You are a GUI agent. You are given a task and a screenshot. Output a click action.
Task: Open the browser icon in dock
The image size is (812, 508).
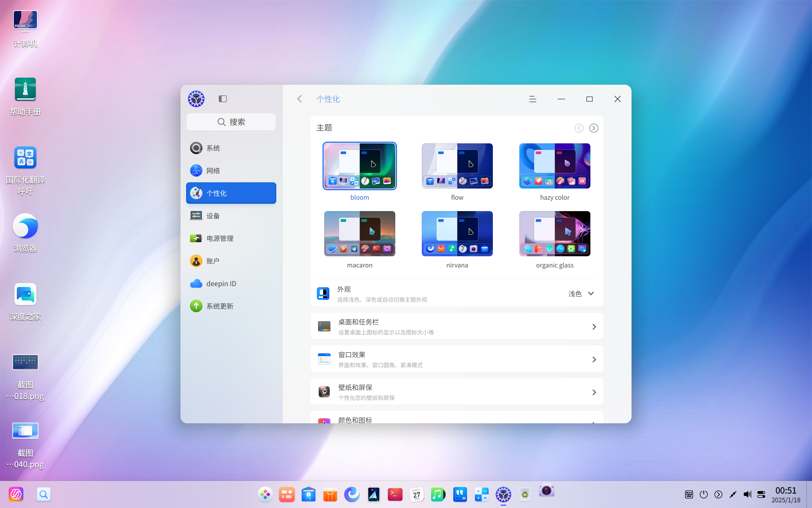352,494
